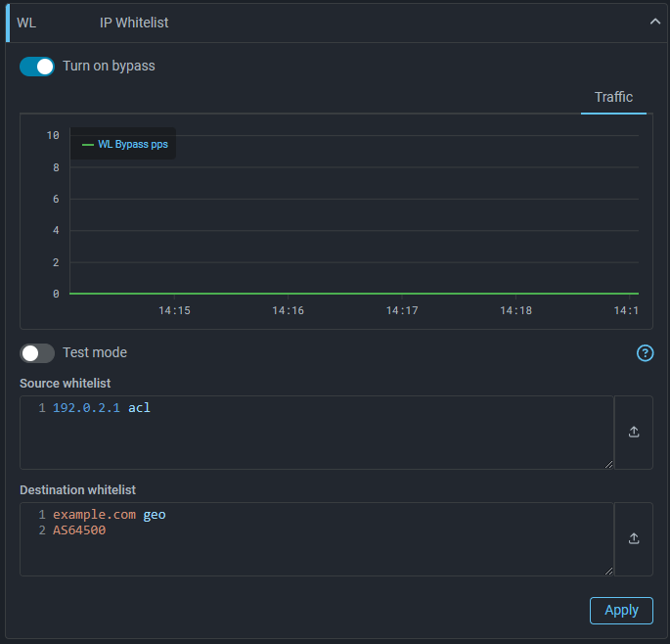Viewport: 670px width, 644px height.
Task: Upload file for Source whitelist
Action: coord(634,433)
